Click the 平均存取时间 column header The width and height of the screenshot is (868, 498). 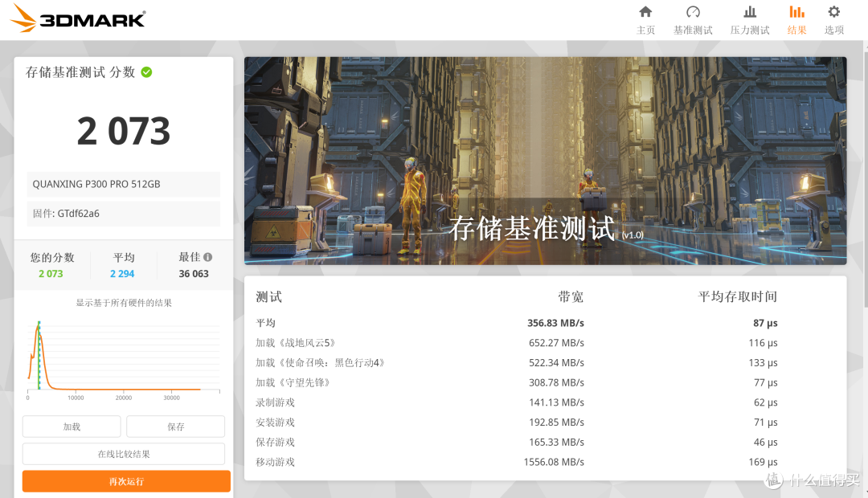click(737, 296)
